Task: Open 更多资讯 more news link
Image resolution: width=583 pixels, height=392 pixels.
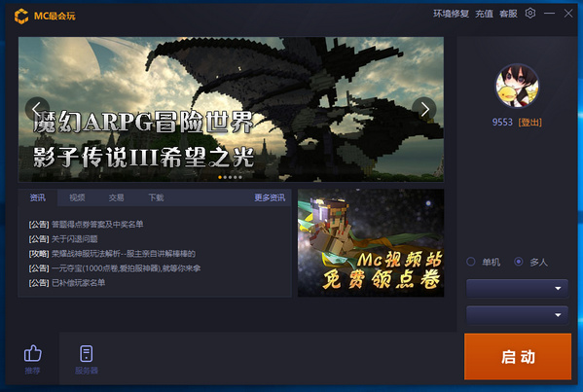Action: (x=270, y=197)
